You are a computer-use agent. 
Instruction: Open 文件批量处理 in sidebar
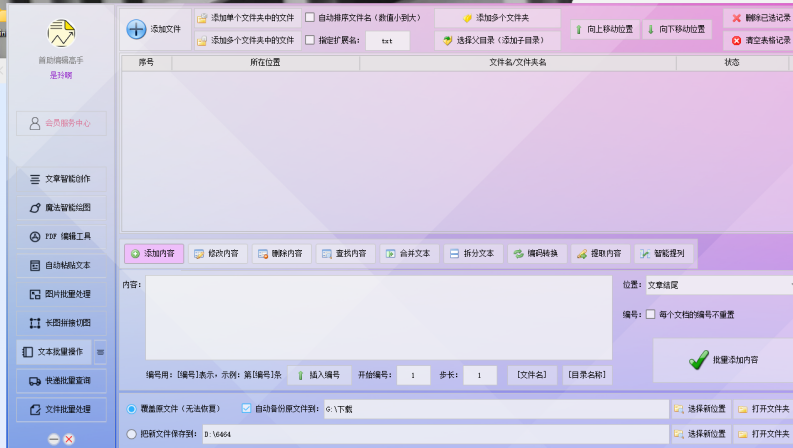point(61,410)
